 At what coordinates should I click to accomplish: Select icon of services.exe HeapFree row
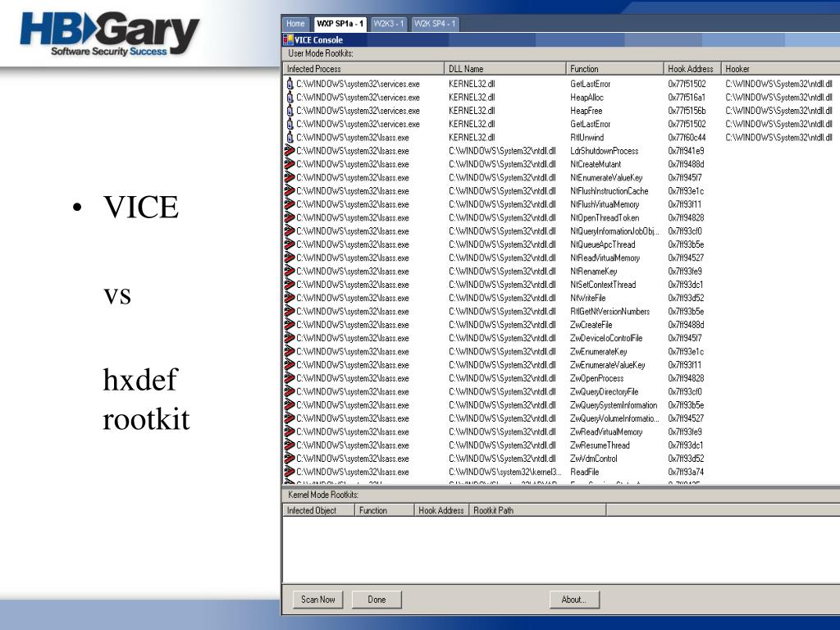tap(290, 111)
